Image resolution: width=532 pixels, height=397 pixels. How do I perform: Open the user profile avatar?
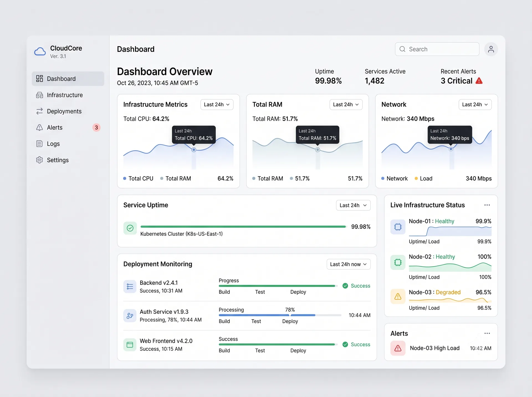click(x=491, y=49)
